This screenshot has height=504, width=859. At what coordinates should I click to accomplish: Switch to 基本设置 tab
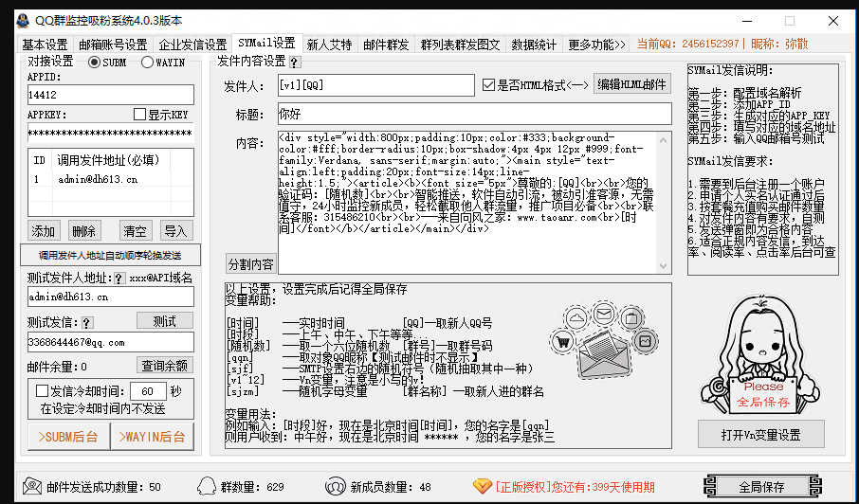click(x=45, y=45)
